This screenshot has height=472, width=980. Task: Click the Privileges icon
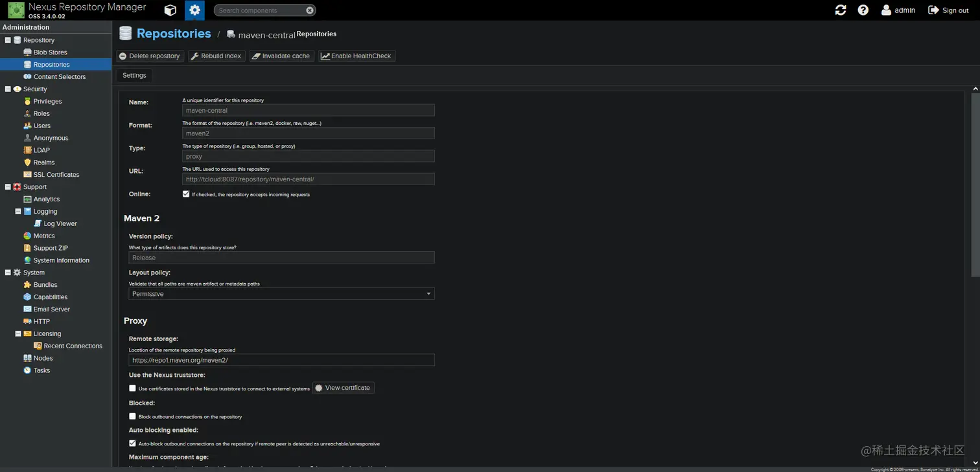27,102
